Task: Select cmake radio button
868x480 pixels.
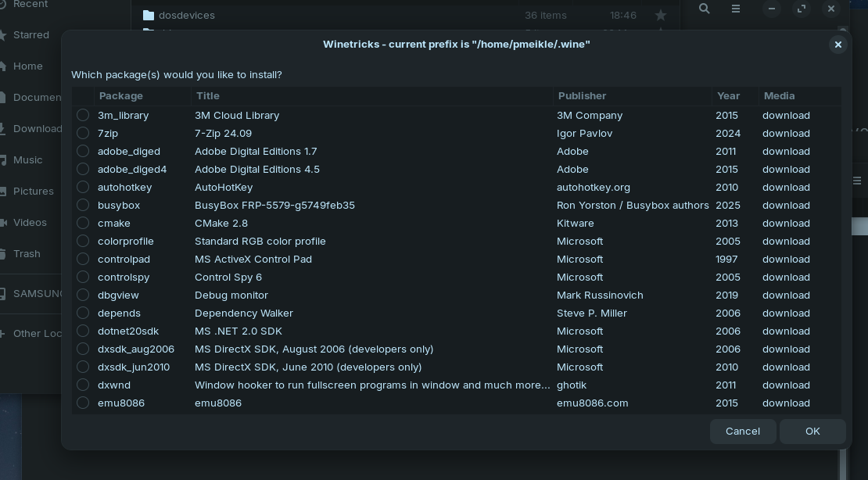Action: pyautogui.click(x=83, y=223)
